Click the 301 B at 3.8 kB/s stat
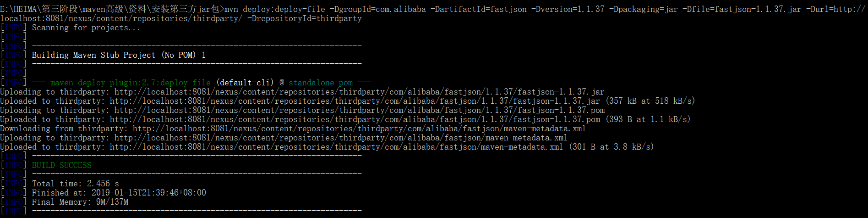This screenshot has height=218, width=868. (611, 147)
